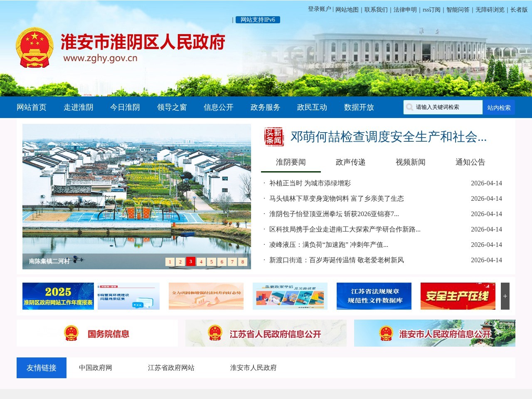532x399 pixels.
Task: Go to carousel slide 8
Action: [x=243, y=261]
